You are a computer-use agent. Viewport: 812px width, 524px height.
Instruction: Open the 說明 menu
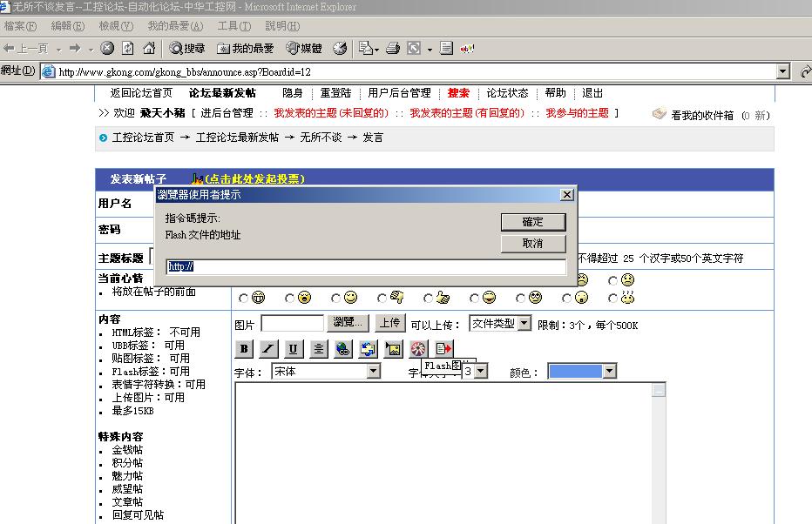coord(282,26)
